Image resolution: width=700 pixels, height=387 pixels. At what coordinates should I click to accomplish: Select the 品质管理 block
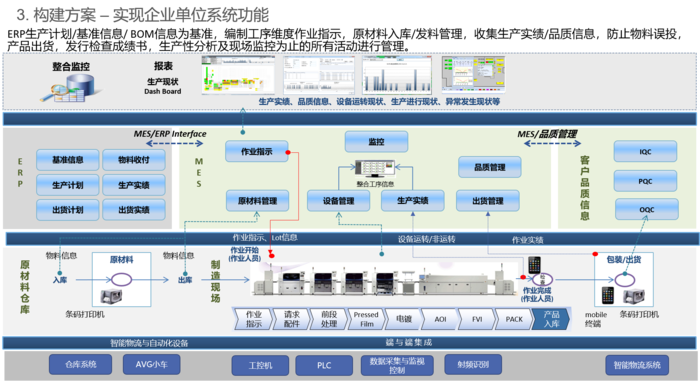click(x=490, y=167)
